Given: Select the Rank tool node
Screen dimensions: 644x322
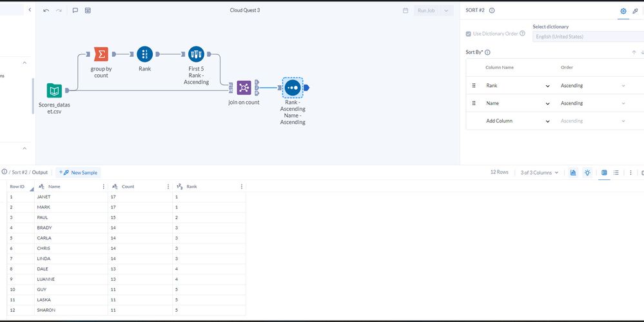Looking at the screenshot, I should click(x=144, y=54).
